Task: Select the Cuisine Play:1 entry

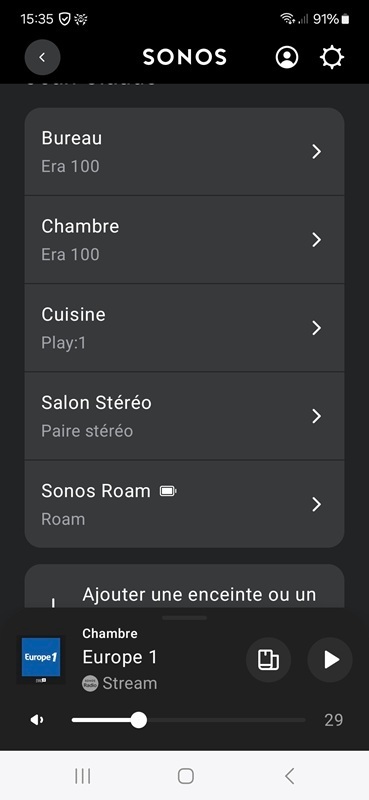Action: pyautogui.click(x=184, y=328)
